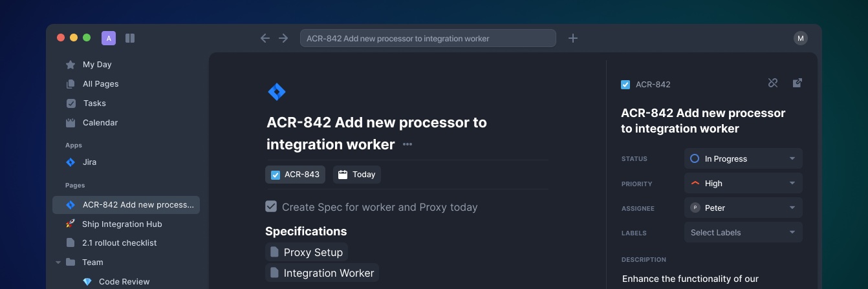Screen dimensions: 868x289
Task: Open the M user profile avatar
Action: tap(801, 38)
